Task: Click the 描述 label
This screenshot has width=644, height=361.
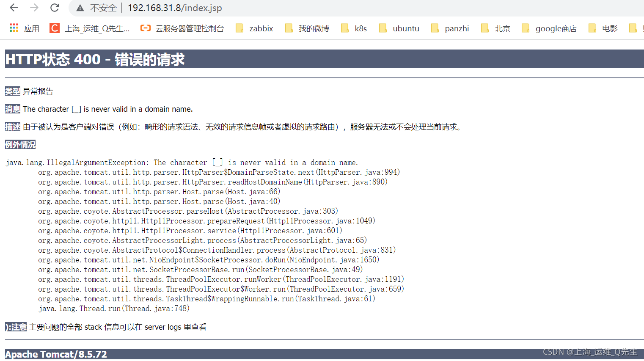Action: coord(13,127)
